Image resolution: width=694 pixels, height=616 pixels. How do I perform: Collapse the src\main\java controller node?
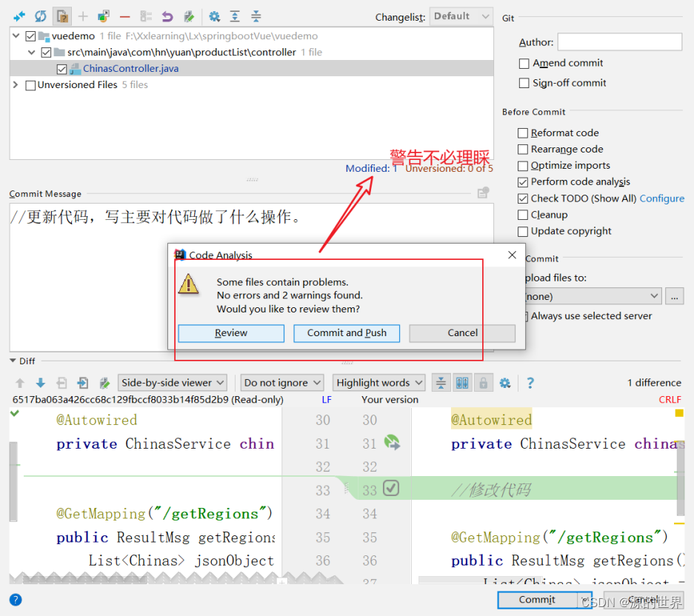click(x=31, y=53)
